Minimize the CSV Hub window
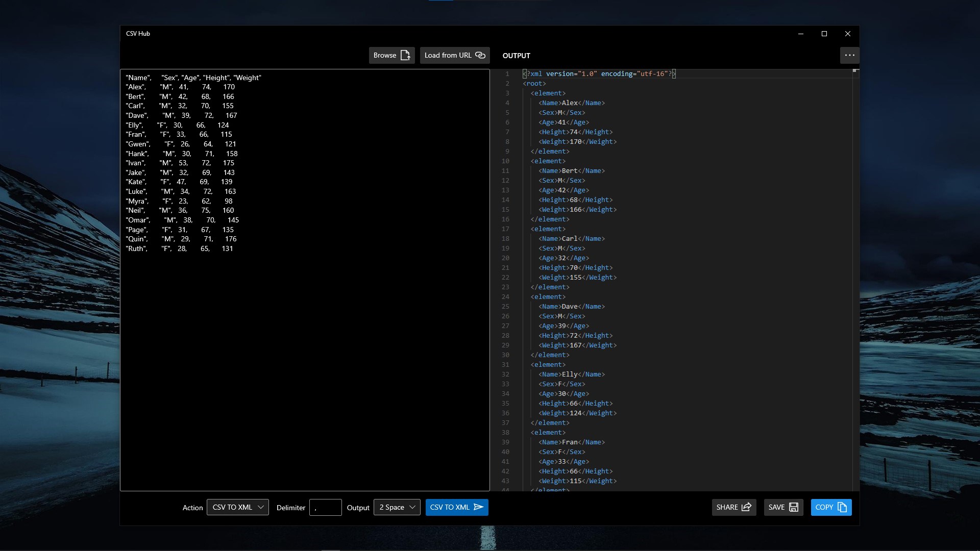The height and width of the screenshot is (551, 980). (x=800, y=34)
